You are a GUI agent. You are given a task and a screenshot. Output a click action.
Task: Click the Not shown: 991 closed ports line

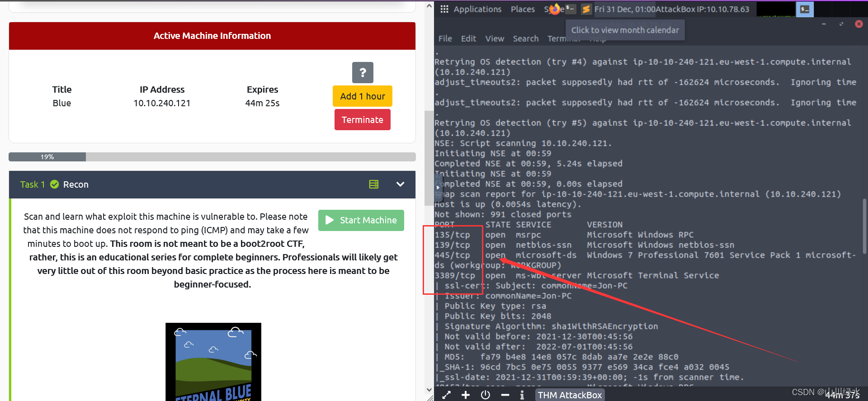(x=503, y=214)
